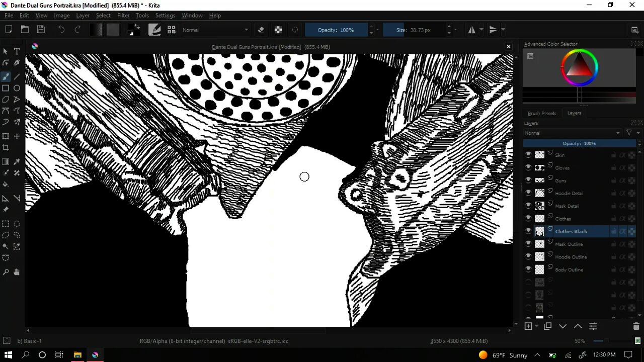Image resolution: width=644 pixels, height=362 pixels.
Task: Redo the last action
Action: (x=77, y=30)
